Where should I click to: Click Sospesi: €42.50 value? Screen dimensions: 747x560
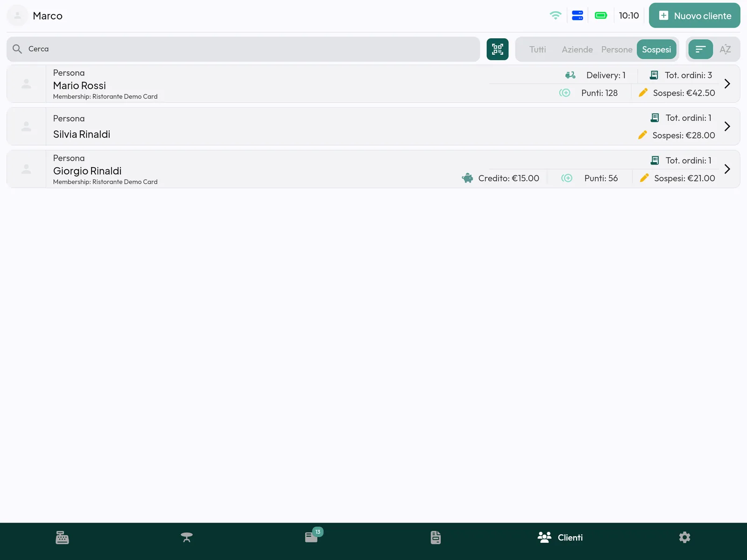684,93
